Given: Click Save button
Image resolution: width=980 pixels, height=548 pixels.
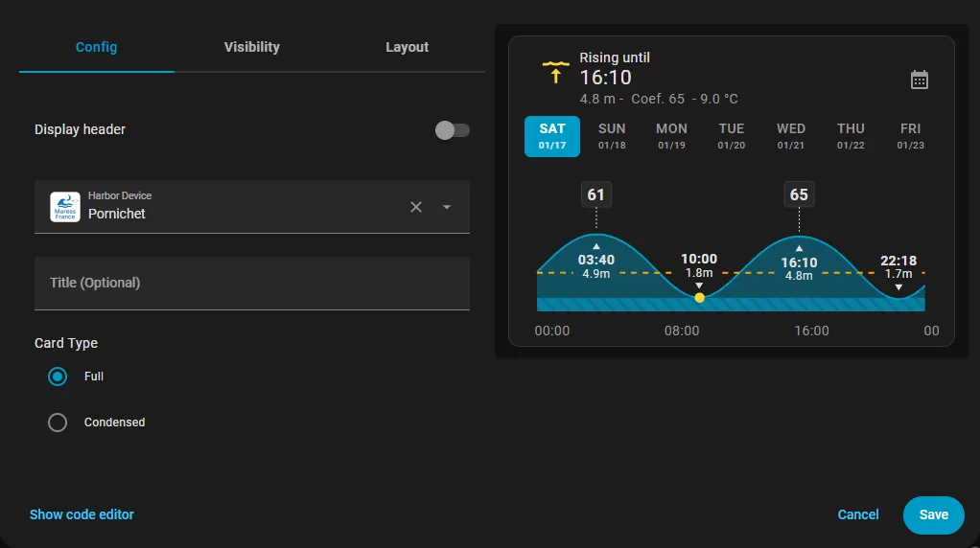Looking at the screenshot, I should tap(934, 514).
